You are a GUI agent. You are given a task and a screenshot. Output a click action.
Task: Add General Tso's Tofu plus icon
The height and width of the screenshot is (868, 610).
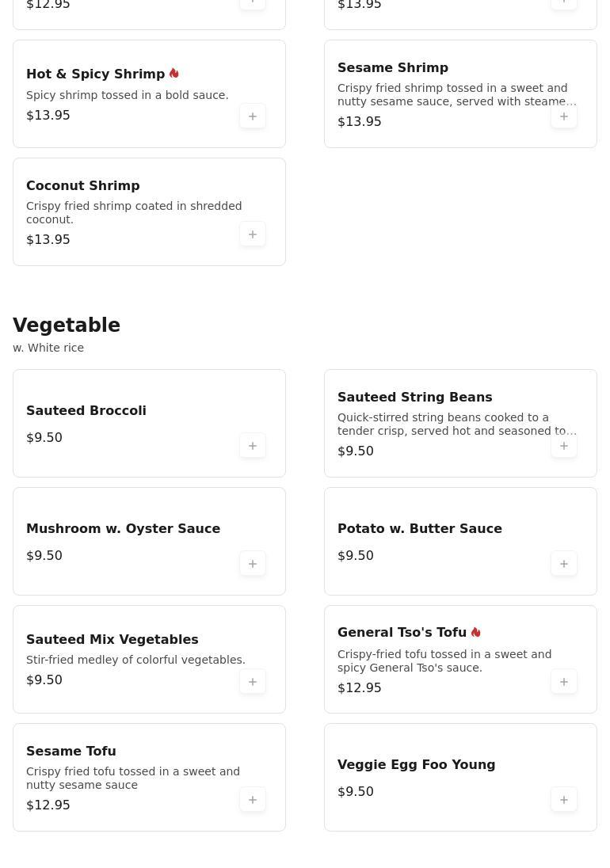(563, 681)
